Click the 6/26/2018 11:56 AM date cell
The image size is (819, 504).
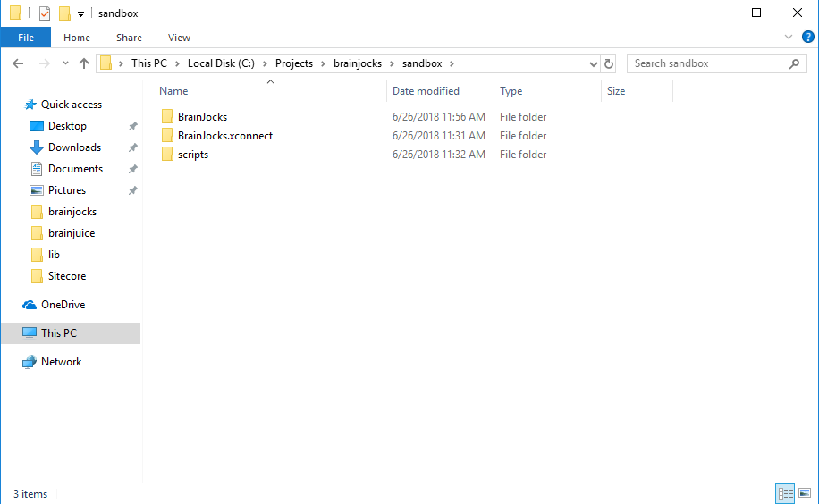tap(439, 116)
